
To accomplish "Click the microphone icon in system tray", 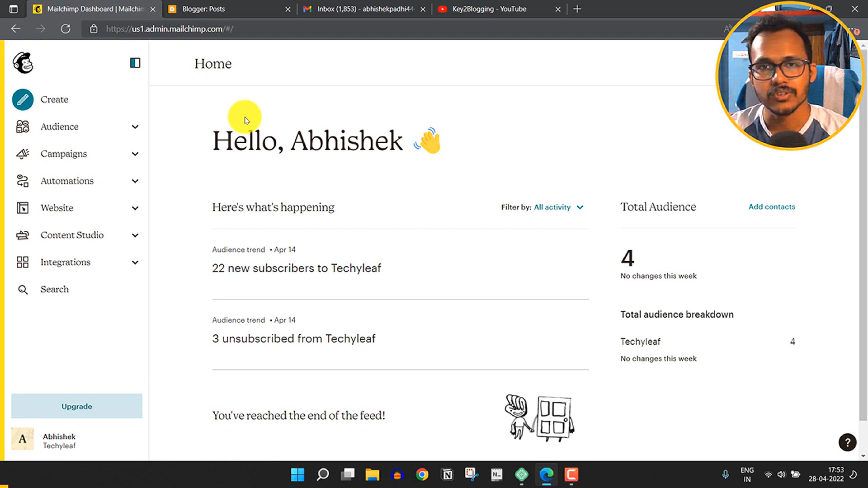I will click(725, 475).
